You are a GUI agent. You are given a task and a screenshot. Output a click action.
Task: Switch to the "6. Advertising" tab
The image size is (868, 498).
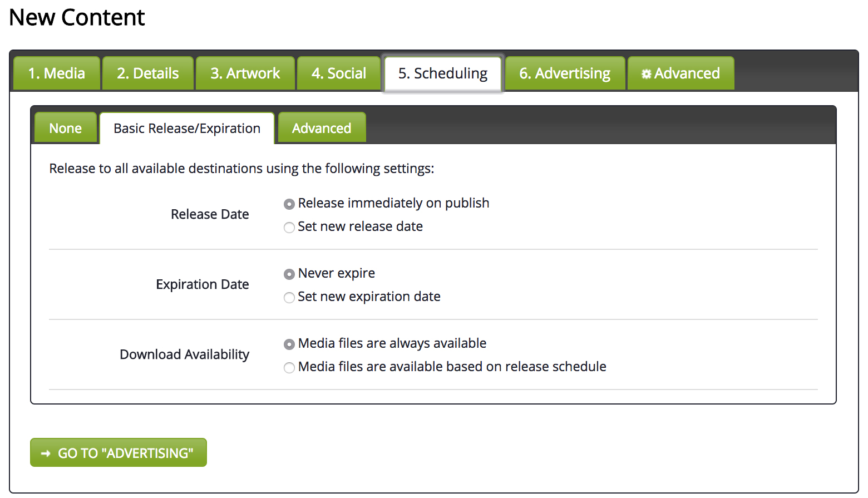pyautogui.click(x=565, y=73)
